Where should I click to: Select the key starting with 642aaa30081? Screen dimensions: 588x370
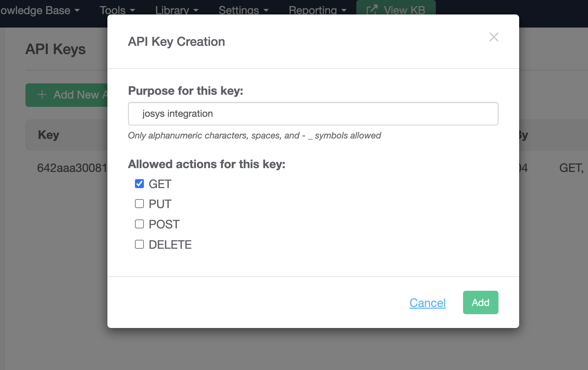tap(72, 168)
